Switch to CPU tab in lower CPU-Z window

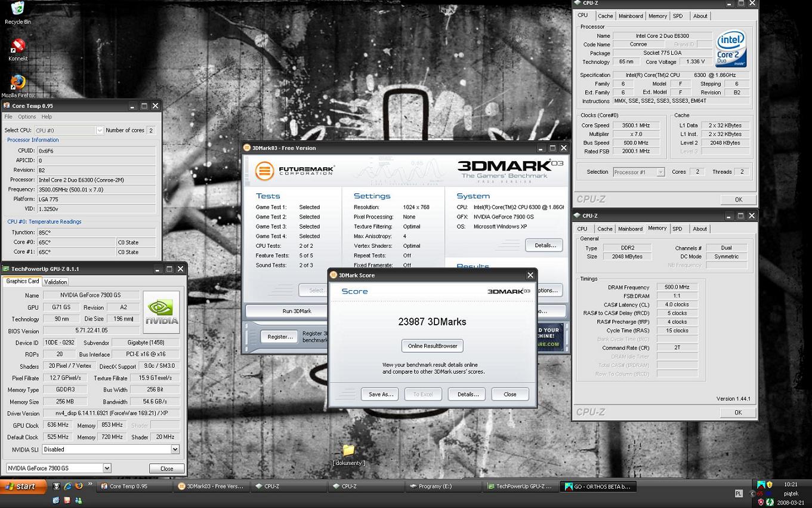[582, 229]
